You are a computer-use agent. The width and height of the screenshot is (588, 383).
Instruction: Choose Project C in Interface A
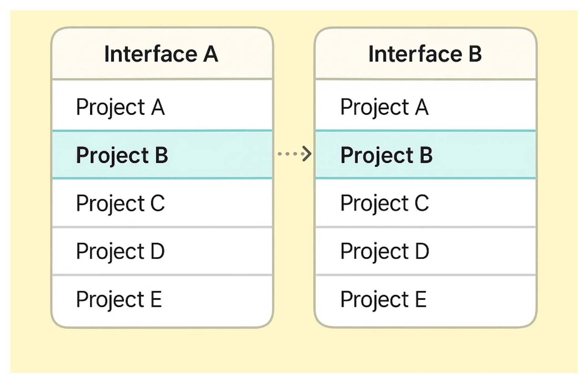(x=121, y=203)
